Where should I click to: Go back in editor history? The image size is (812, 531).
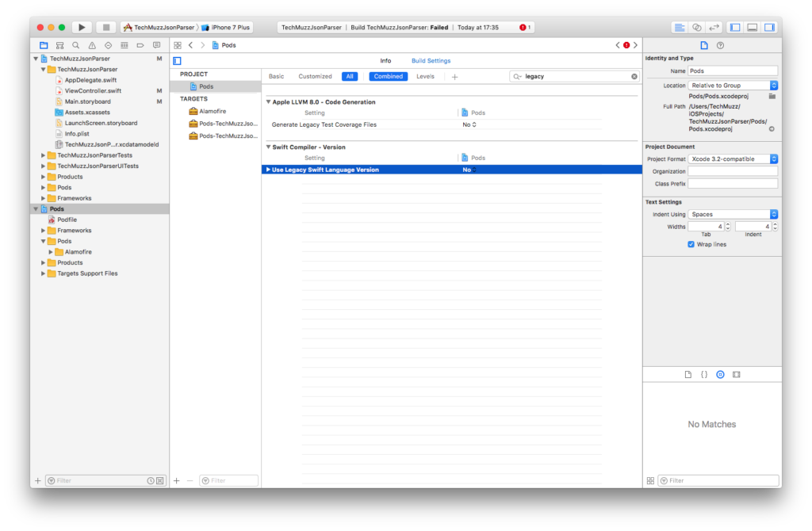coord(190,45)
